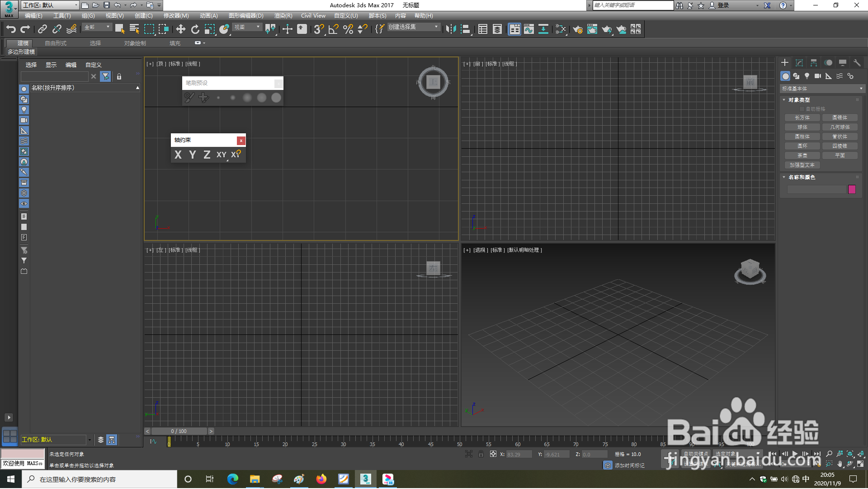
Task: Open the '创建选择集' named selection dropdown
Action: tap(413, 28)
